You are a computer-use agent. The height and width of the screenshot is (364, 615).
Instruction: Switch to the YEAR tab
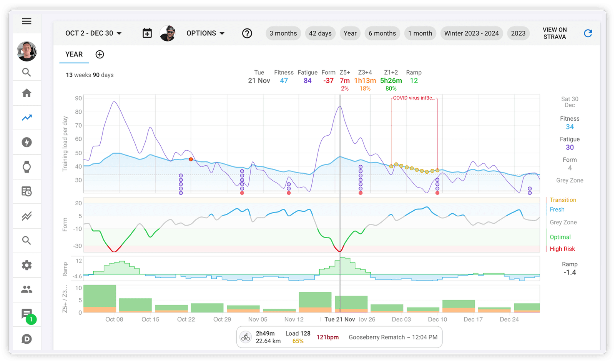[73, 54]
